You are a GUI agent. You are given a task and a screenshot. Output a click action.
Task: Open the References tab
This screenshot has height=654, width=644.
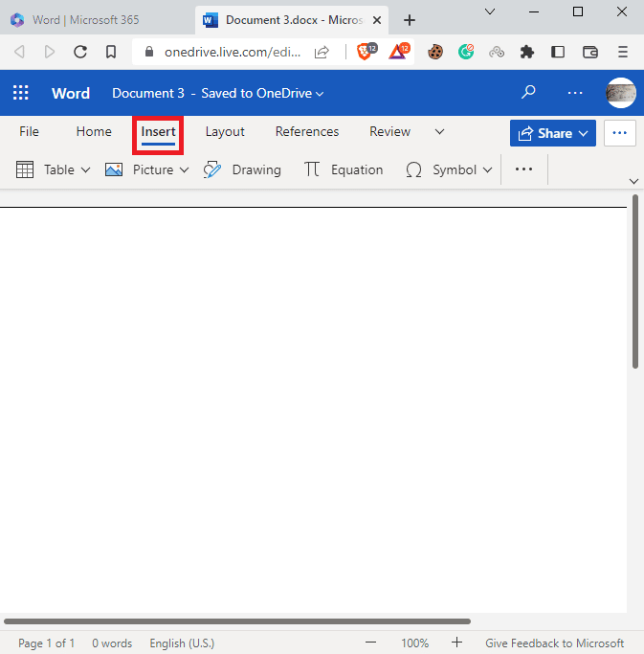point(307,132)
